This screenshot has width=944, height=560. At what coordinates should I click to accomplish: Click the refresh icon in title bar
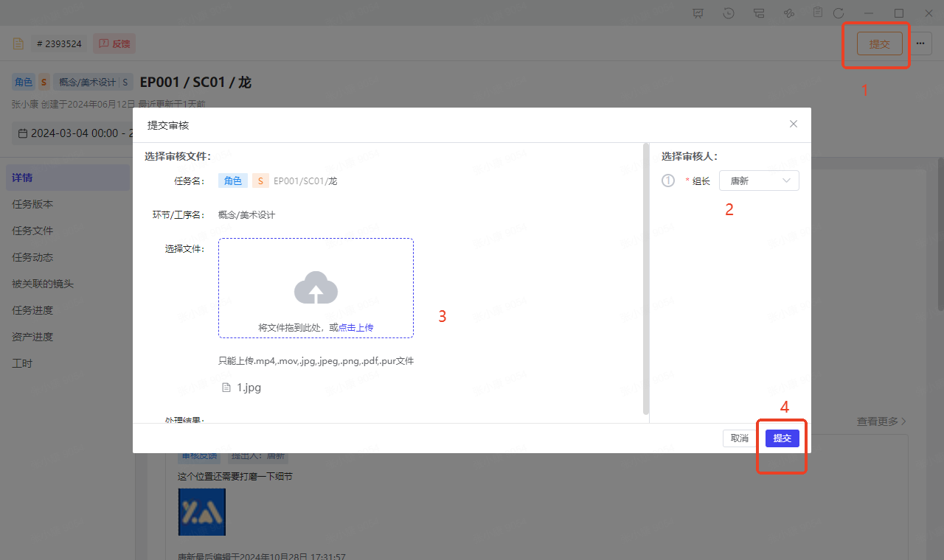[839, 13]
